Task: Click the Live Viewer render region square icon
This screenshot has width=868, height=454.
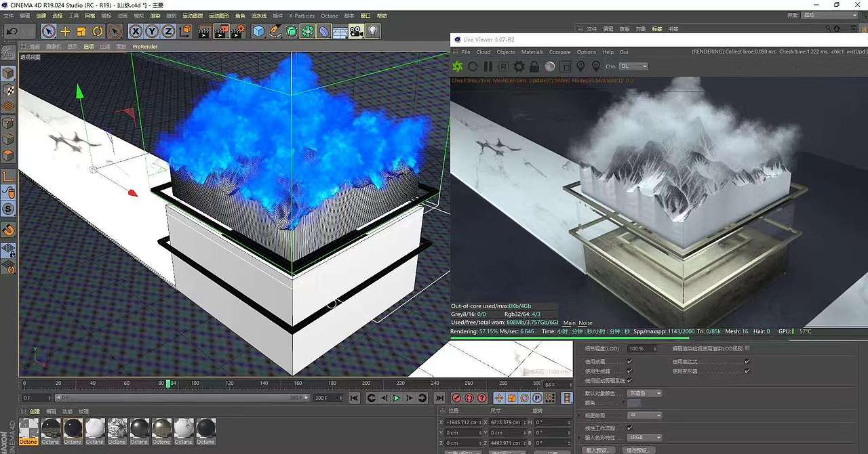Action: [x=566, y=66]
